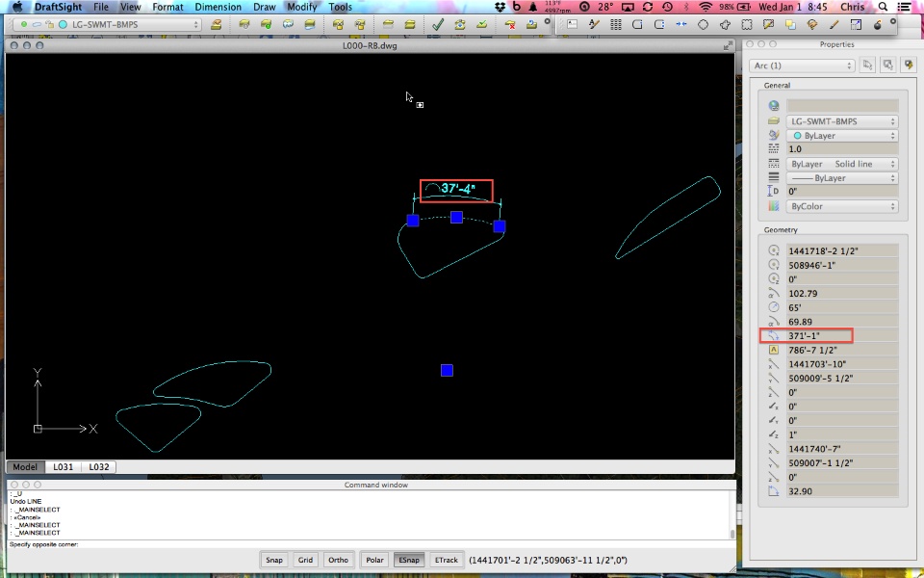The height and width of the screenshot is (578, 924).
Task: Open the ByLayer lineweight dropdown
Action: point(842,178)
